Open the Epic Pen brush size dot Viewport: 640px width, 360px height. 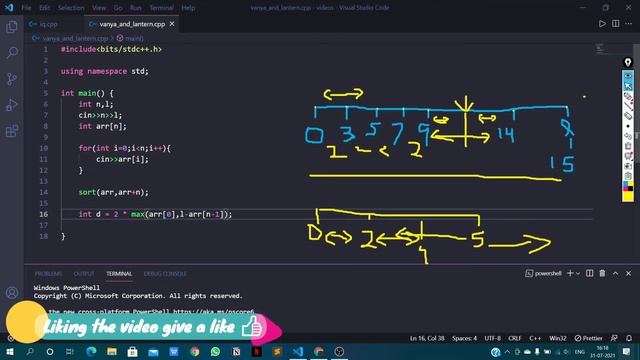[x=628, y=126]
